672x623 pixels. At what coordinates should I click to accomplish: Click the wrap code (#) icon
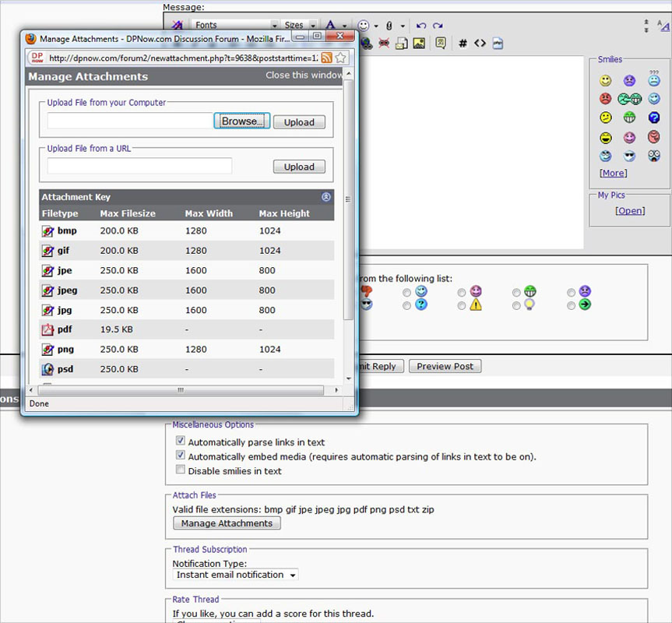point(463,44)
